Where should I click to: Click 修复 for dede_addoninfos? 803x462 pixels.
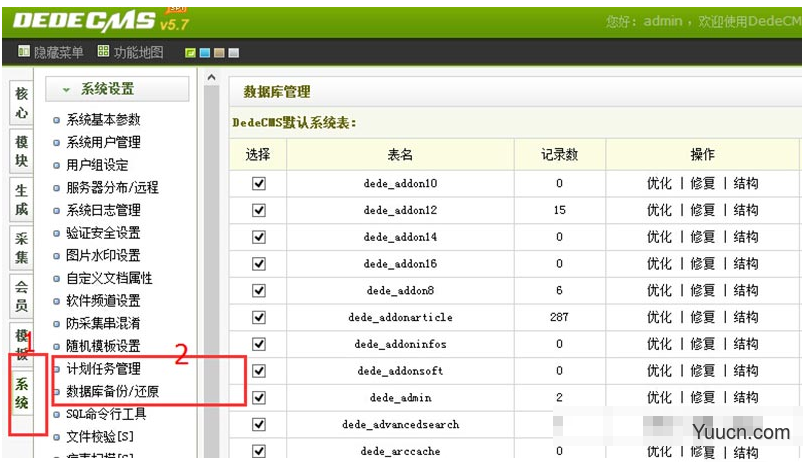point(703,344)
